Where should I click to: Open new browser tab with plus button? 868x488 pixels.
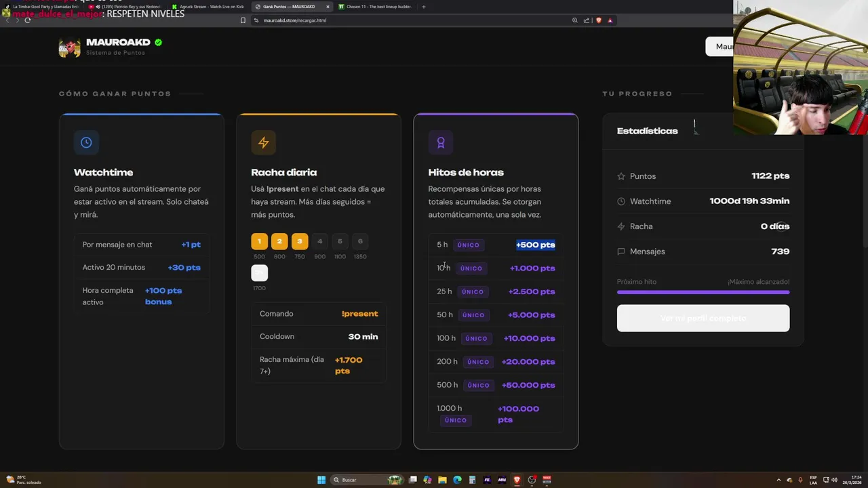(424, 7)
